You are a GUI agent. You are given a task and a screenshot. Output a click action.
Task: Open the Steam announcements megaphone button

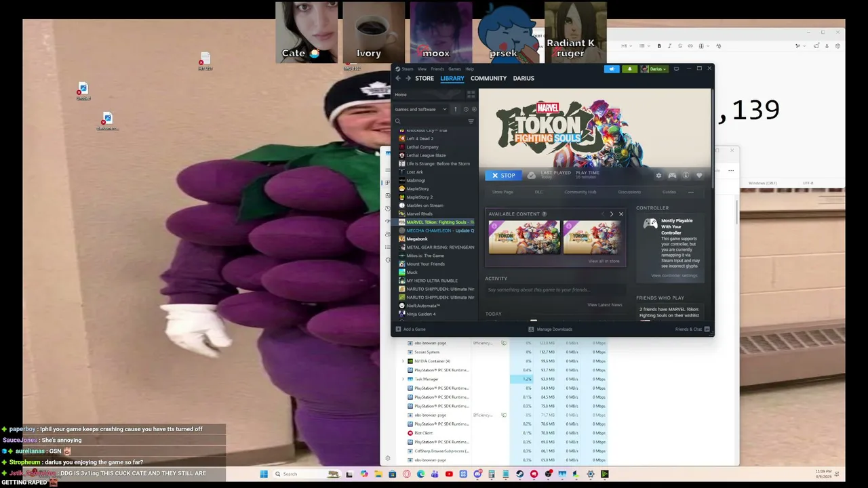612,68
